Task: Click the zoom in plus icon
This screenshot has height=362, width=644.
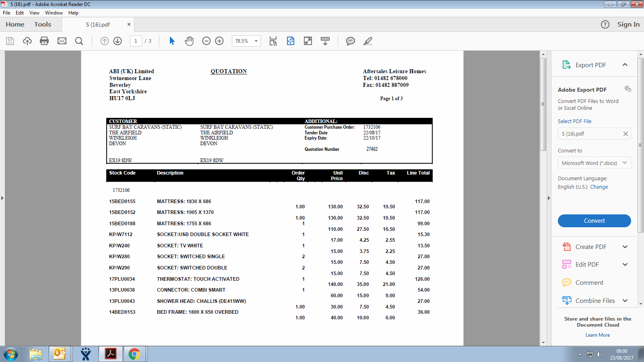Action: coord(219,41)
